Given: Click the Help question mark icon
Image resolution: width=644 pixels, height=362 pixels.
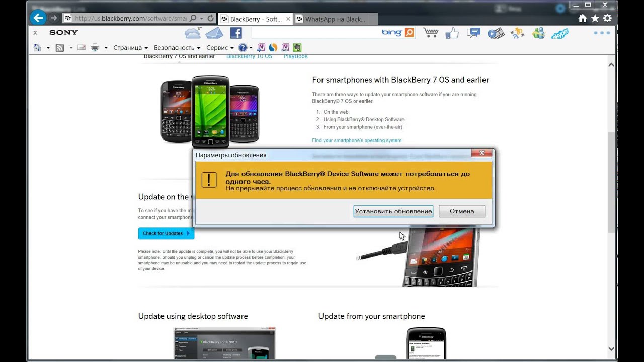Looking at the screenshot, I should coord(243,48).
